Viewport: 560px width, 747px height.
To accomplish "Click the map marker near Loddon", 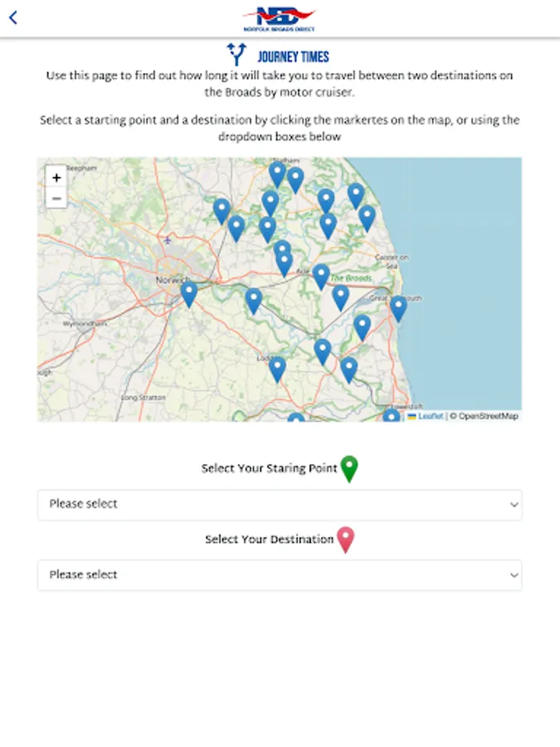I will click(x=277, y=369).
